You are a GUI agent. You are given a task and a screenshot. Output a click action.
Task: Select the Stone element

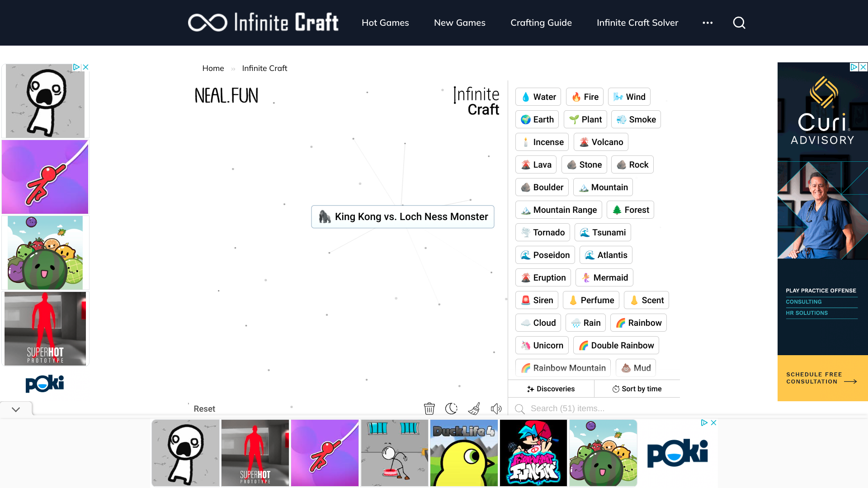point(584,164)
